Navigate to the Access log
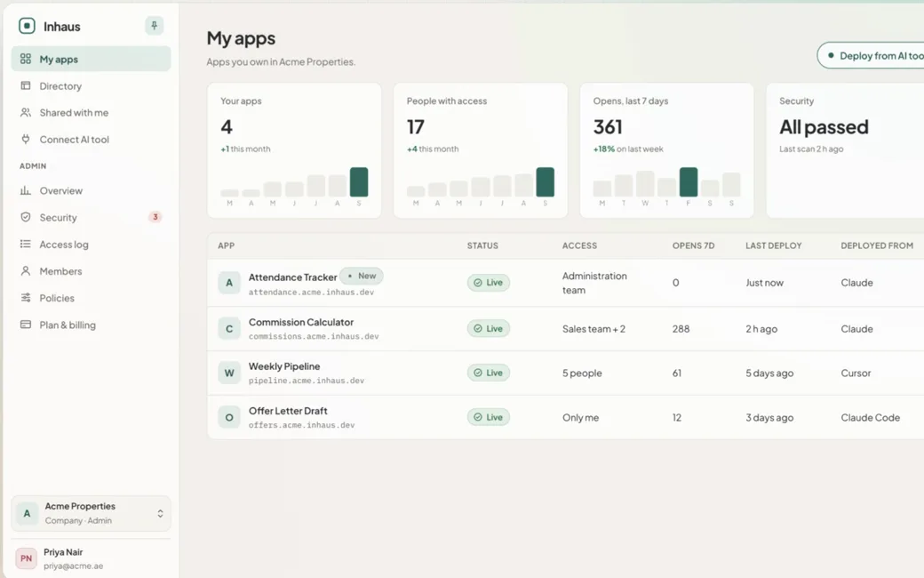This screenshot has width=924, height=578. tap(91, 244)
